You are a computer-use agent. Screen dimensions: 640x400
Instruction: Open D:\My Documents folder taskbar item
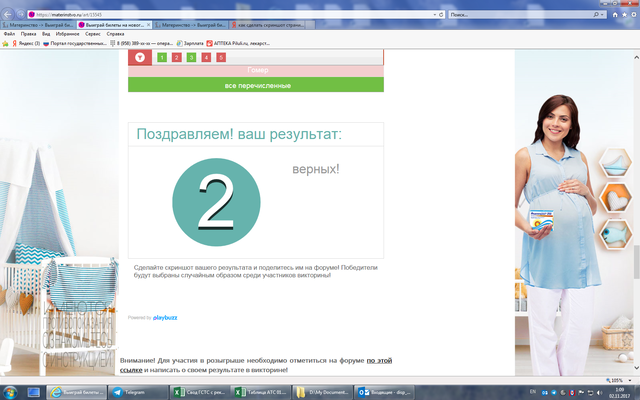(x=322, y=392)
